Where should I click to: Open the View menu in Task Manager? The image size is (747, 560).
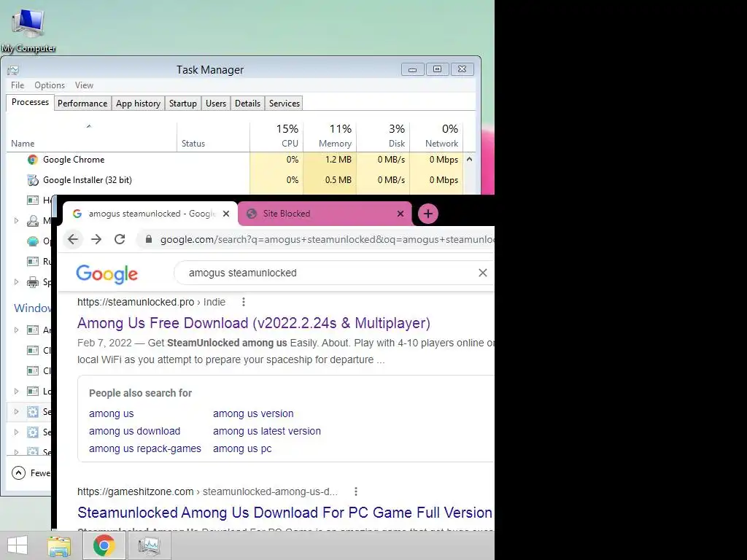tap(84, 85)
